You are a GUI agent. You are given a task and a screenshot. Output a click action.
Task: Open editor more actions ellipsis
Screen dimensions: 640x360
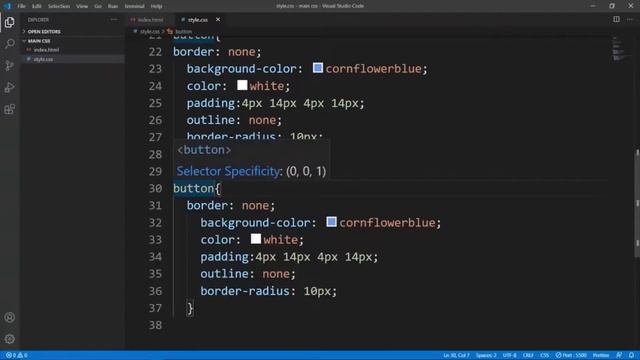click(630, 20)
